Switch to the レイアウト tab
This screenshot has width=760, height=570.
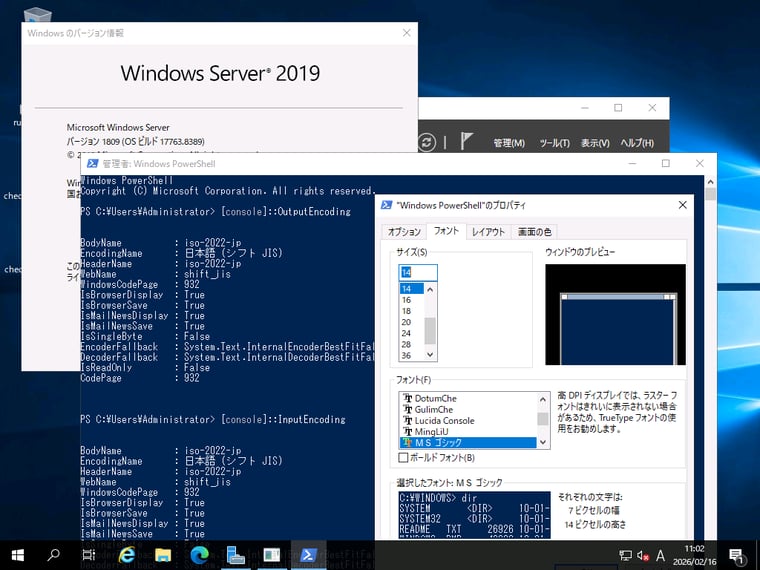488,232
